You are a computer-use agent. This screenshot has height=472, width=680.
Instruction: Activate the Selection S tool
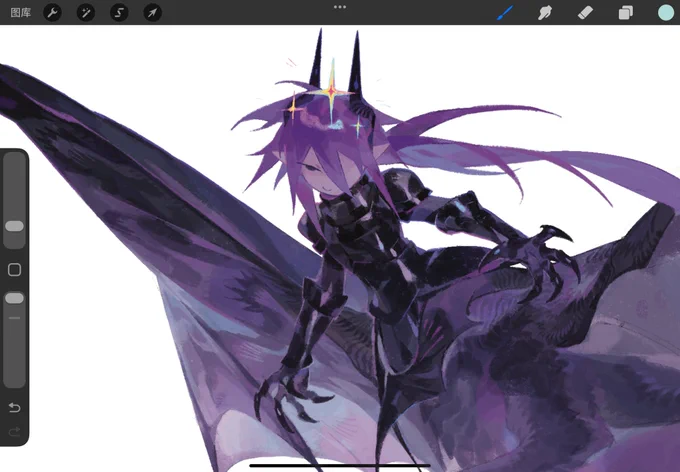pos(119,13)
